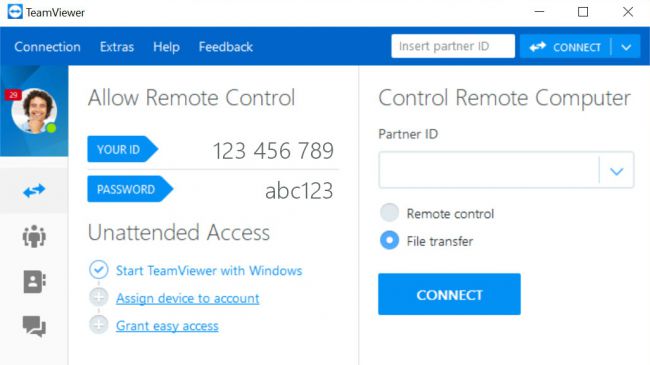Open the Help menu

(x=166, y=47)
